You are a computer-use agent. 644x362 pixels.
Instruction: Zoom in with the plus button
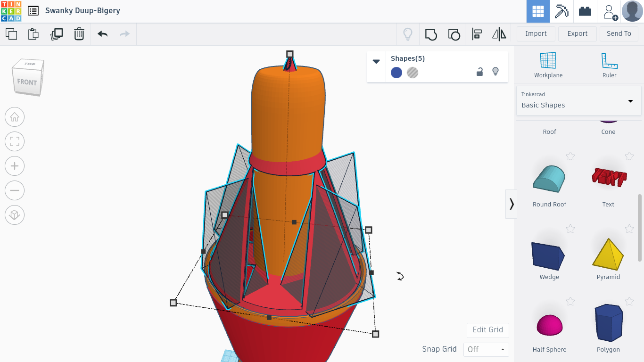tap(15, 166)
